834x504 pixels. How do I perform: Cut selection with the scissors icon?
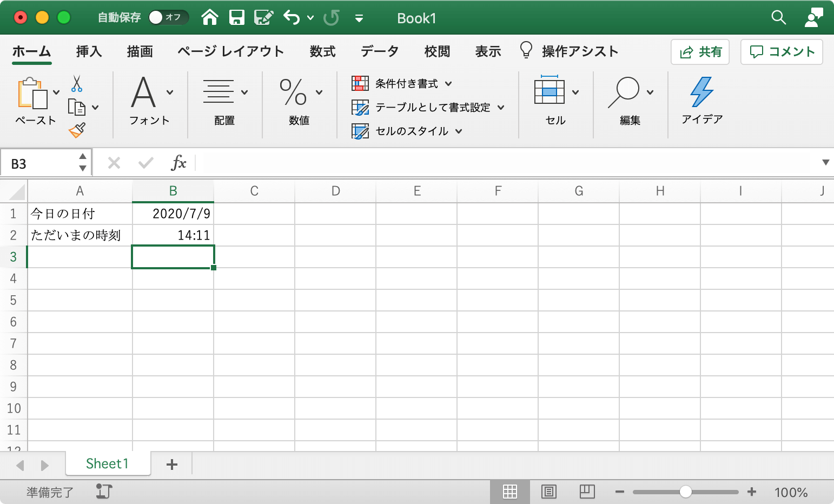coord(77,83)
